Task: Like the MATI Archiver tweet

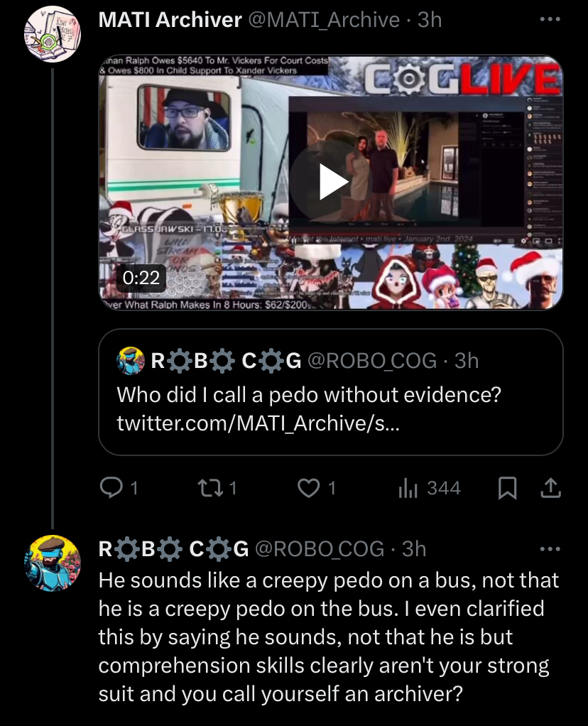Action: pyautogui.click(x=309, y=488)
